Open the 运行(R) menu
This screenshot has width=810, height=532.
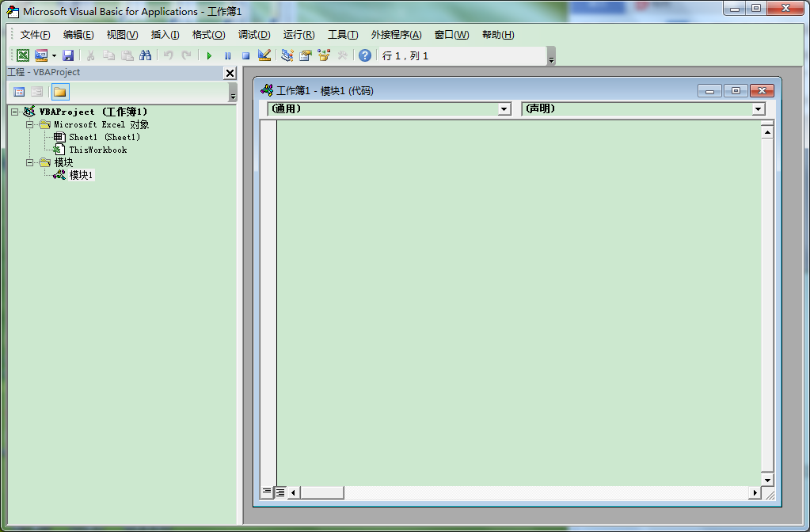click(x=299, y=35)
